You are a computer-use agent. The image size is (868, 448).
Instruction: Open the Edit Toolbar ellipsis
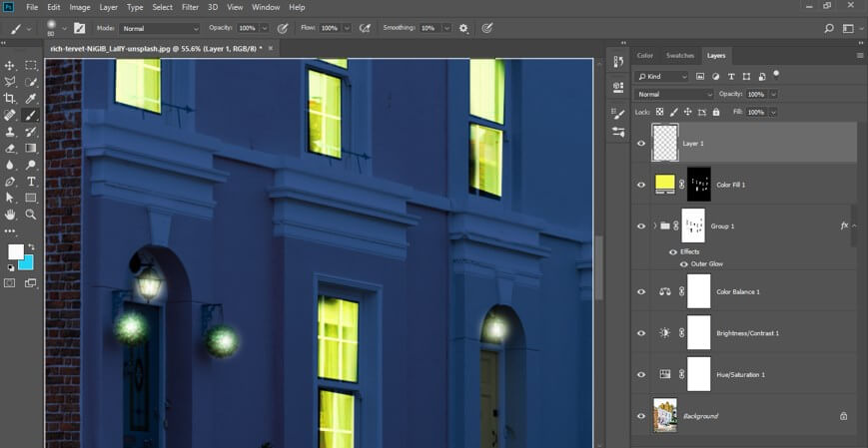10,231
